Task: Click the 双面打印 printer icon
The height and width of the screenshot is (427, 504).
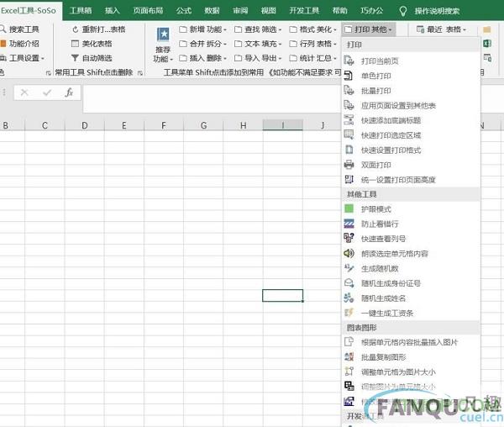Action: pos(349,165)
